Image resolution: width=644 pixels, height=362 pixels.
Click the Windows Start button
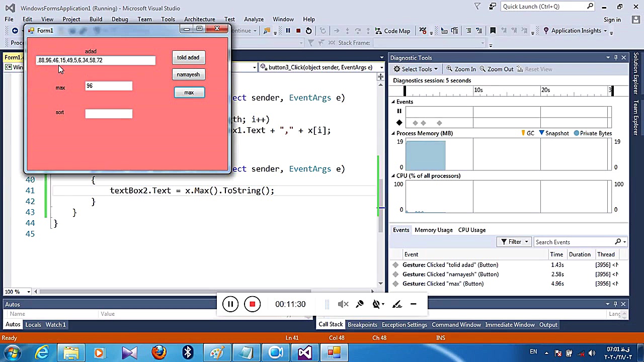coord(12,352)
